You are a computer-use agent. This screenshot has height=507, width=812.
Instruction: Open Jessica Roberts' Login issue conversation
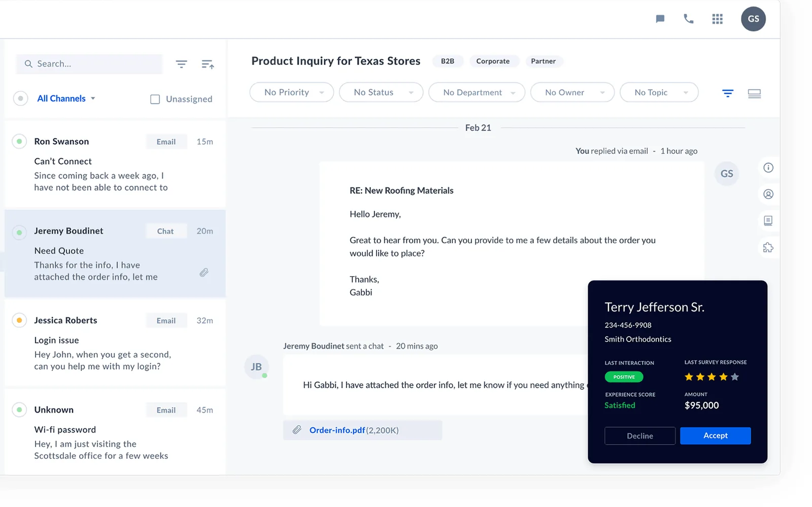coord(115,343)
